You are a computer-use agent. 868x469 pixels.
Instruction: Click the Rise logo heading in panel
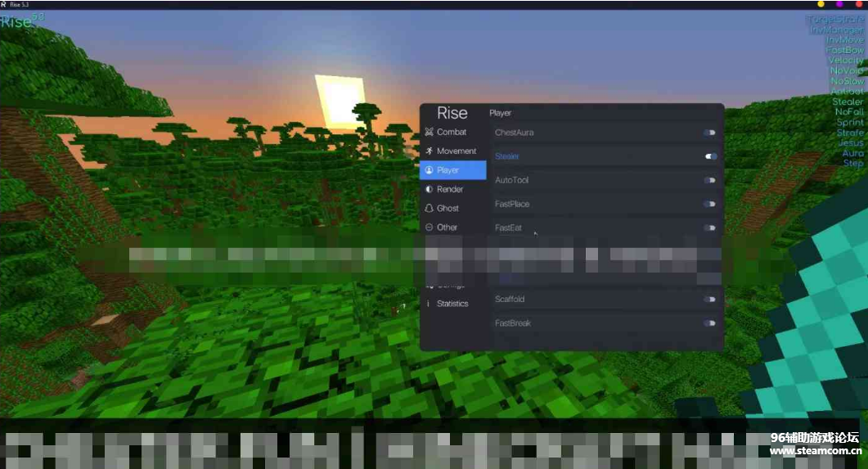point(452,113)
